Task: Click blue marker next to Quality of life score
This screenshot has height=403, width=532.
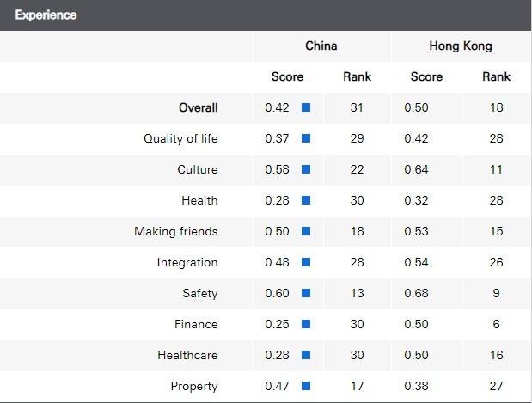Action: click(x=306, y=139)
